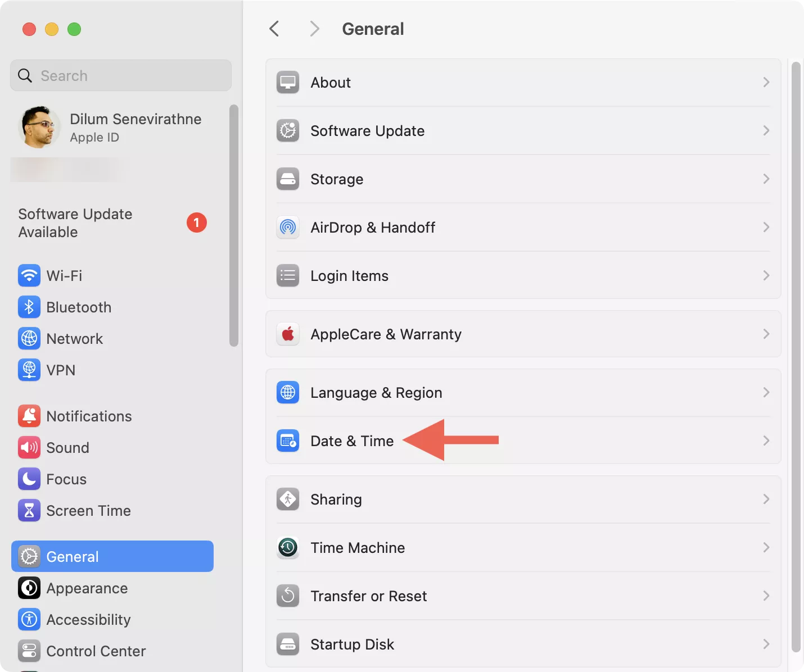Select the Time Machine clock icon
This screenshot has width=804, height=672.
coord(288,548)
